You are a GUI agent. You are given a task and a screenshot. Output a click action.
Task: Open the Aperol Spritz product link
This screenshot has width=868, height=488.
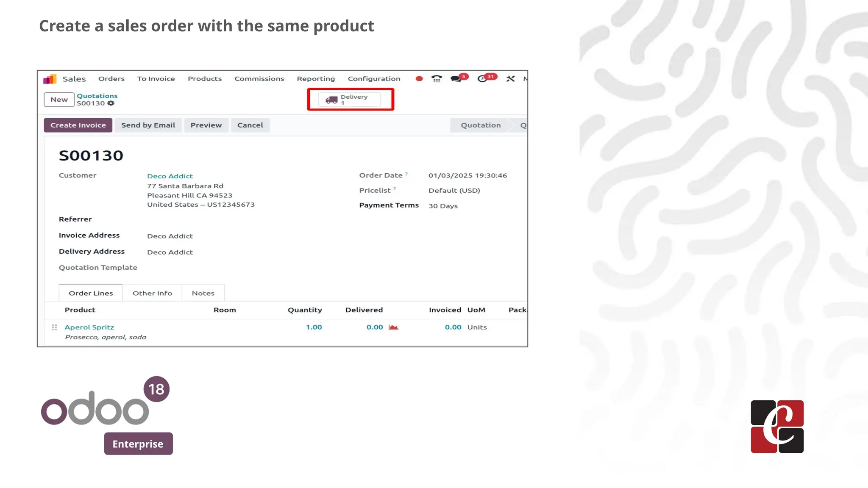pyautogui.click(x=89, y=327)
